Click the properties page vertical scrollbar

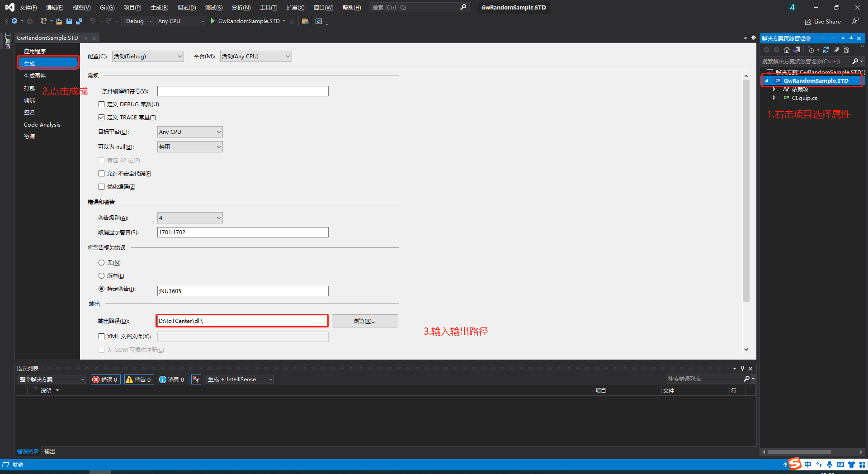coord(746,190)
